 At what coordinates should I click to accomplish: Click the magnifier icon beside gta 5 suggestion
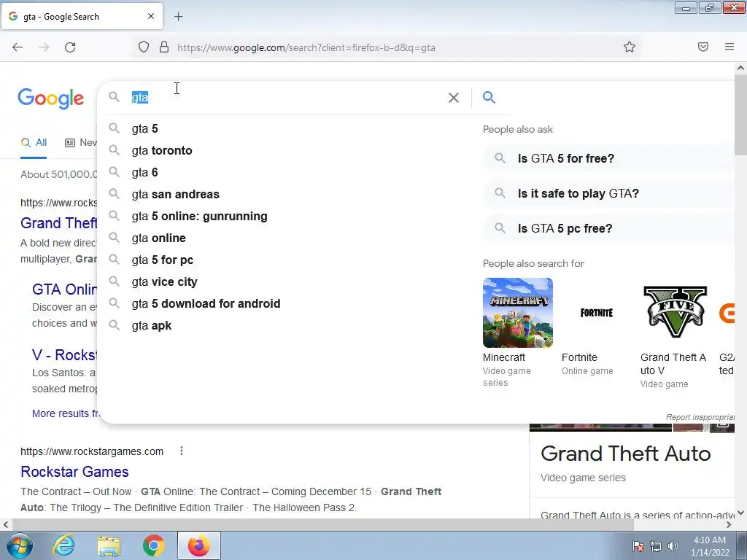point(114,128)
